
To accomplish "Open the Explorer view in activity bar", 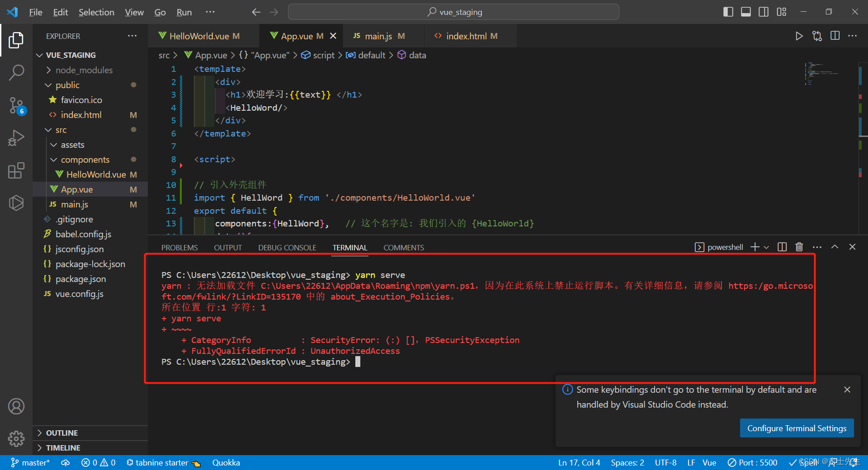I will coord(16,40).
